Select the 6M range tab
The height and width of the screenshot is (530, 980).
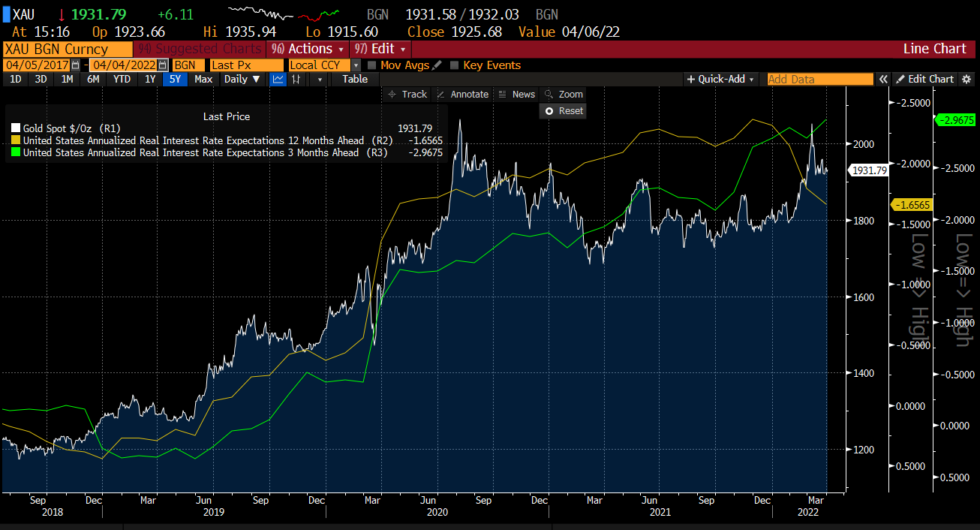pyautogui.click(x=93, y=79)
